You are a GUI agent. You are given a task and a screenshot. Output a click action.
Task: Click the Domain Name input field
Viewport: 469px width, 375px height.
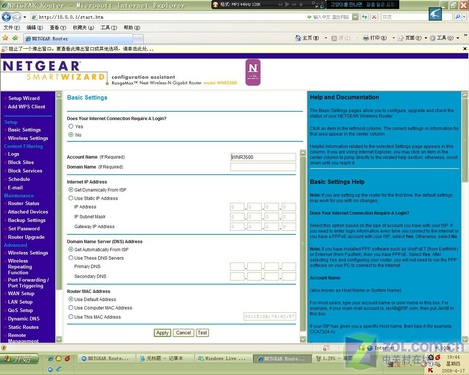(x=263, y=167)
